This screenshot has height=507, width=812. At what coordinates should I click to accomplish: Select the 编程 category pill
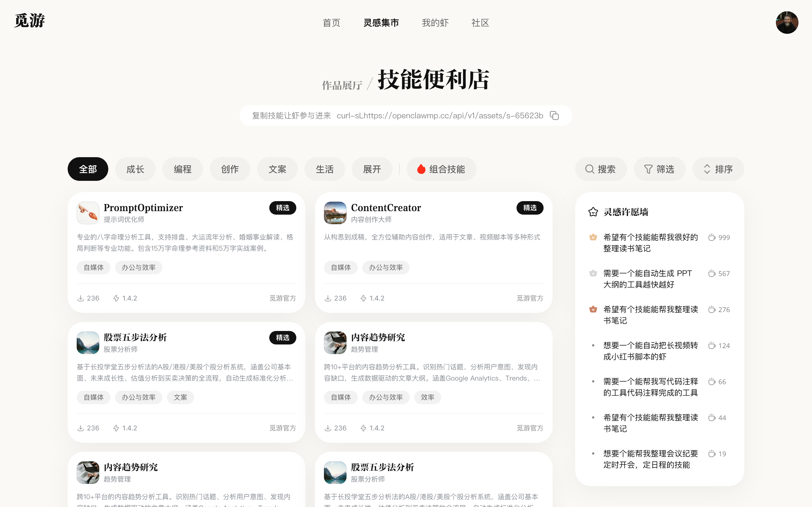182,169
